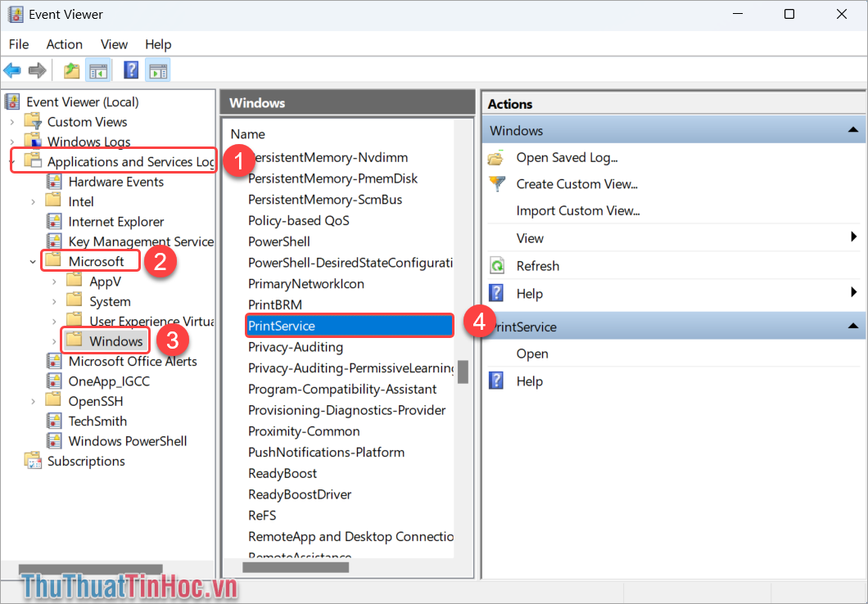Click the Microsoft Office Alerts log icon
868x604 pixels.
(54, 361)
